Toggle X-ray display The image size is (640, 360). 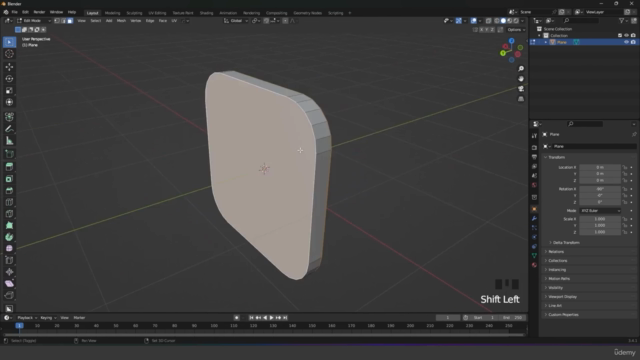[489, 21]
